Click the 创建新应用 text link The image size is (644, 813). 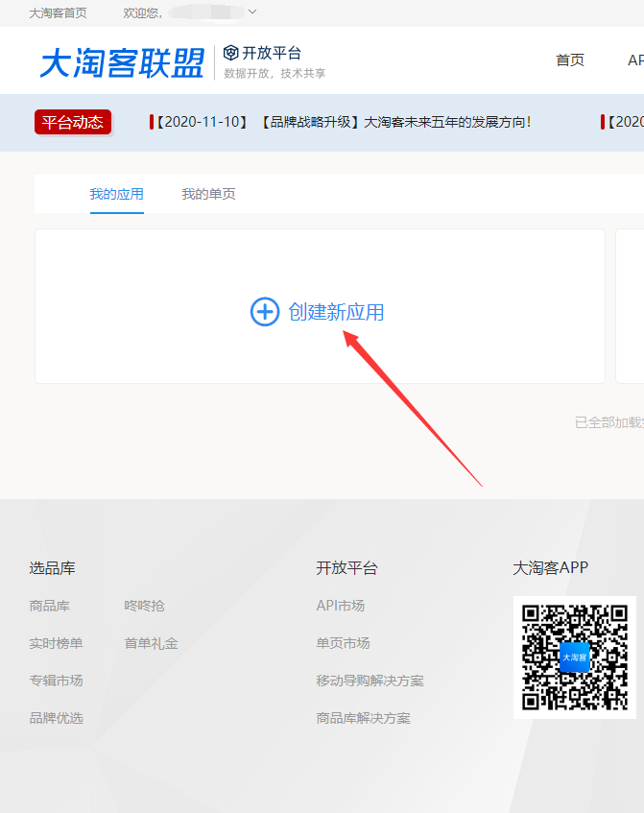(x=336, y=312)
